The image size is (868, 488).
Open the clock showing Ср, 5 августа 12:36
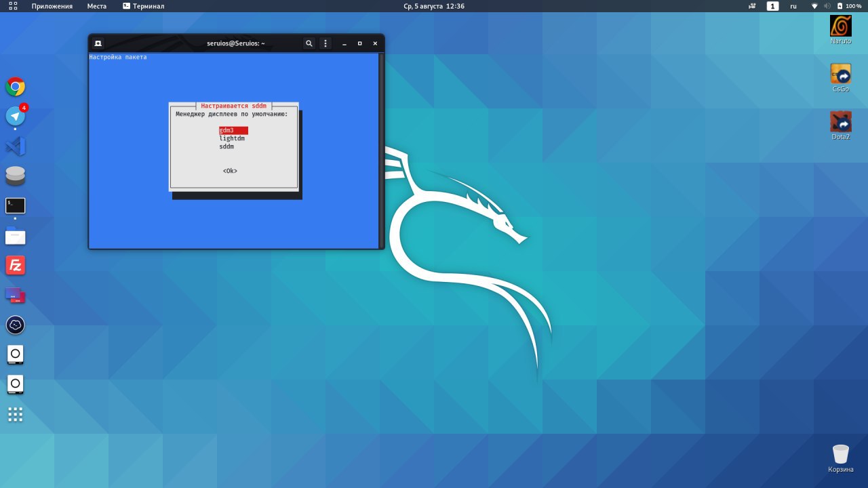coord(434,6)
